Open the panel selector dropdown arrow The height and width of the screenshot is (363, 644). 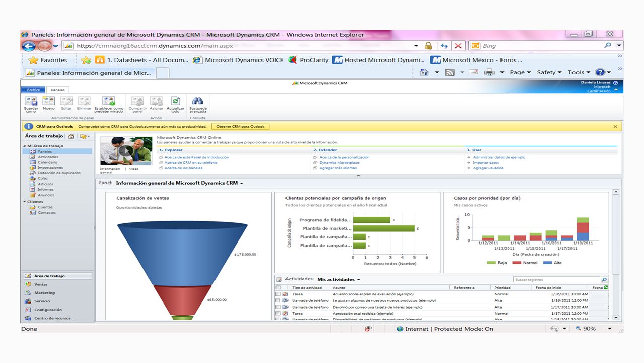242,184
